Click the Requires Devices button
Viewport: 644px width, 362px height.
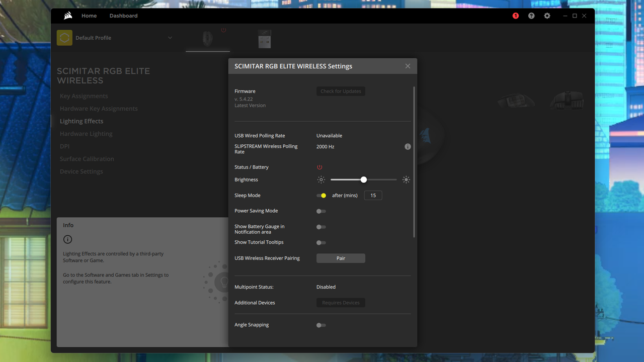[x=341, y=303]
